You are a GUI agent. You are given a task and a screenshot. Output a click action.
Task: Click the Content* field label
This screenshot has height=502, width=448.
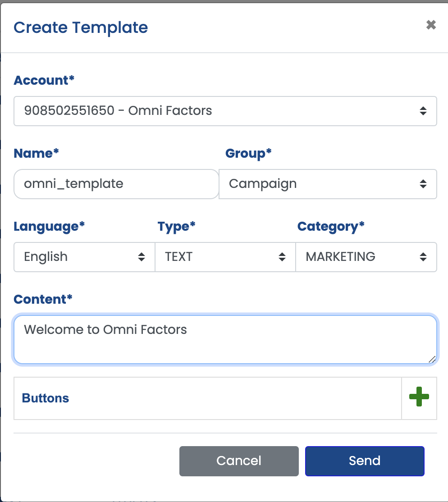[43, 299]
